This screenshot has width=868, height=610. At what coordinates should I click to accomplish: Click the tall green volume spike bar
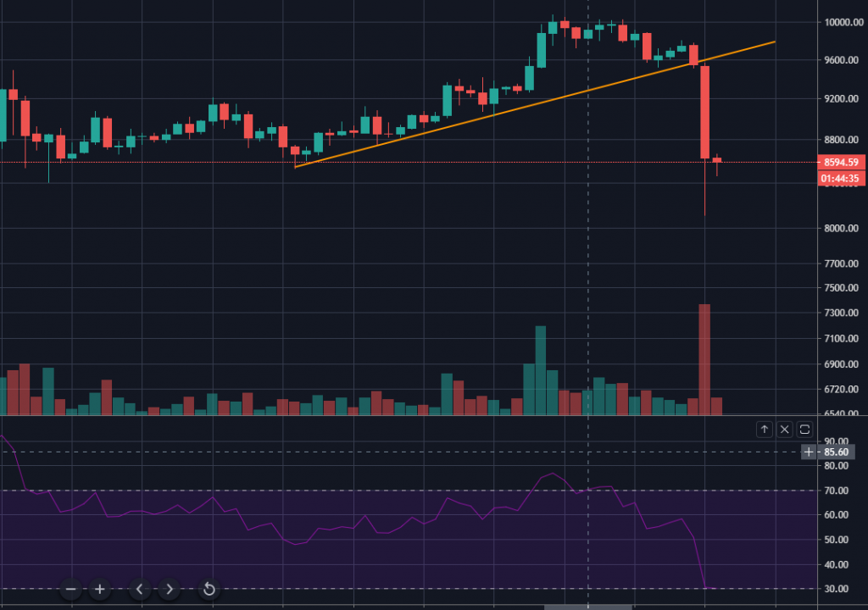pyautogui.click(x=540, y=364)
